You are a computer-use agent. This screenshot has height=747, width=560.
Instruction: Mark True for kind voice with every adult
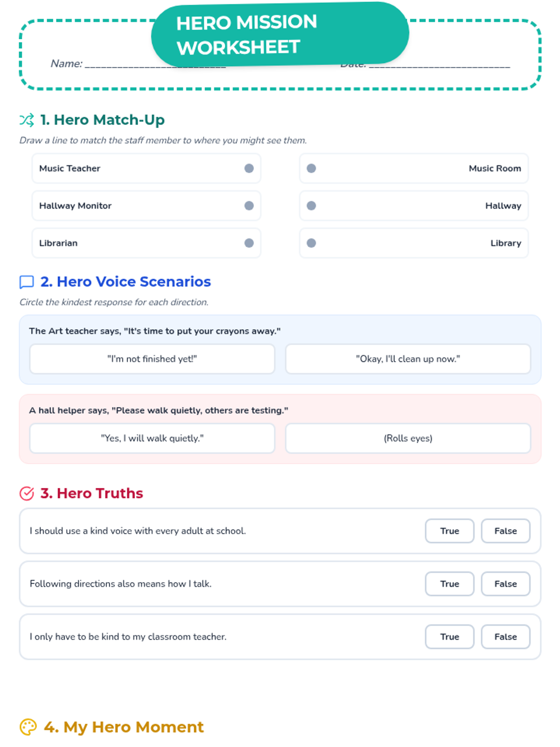[449, 531]
